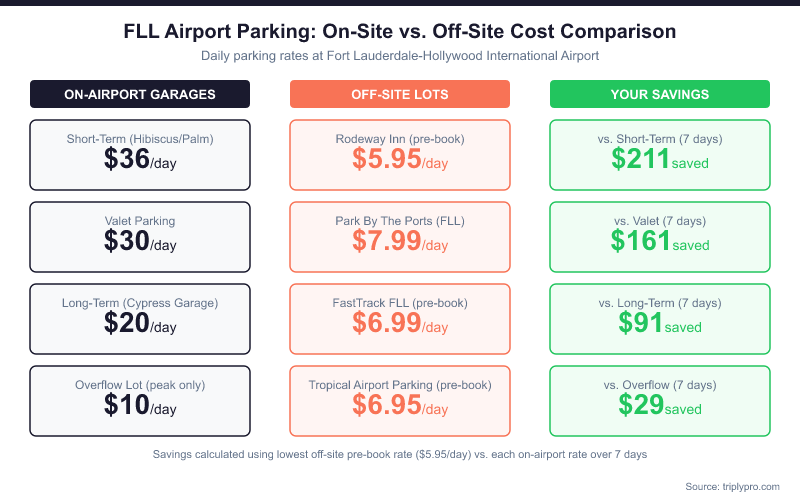Click the $91 saved vs. Long-Term card
The width and height of the screenshot is (800, 500).
660,319
